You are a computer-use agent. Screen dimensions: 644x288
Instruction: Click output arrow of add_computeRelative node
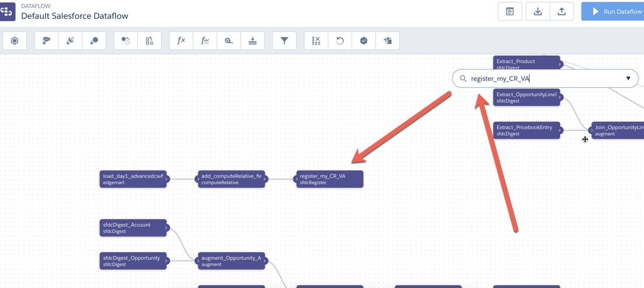265,179
